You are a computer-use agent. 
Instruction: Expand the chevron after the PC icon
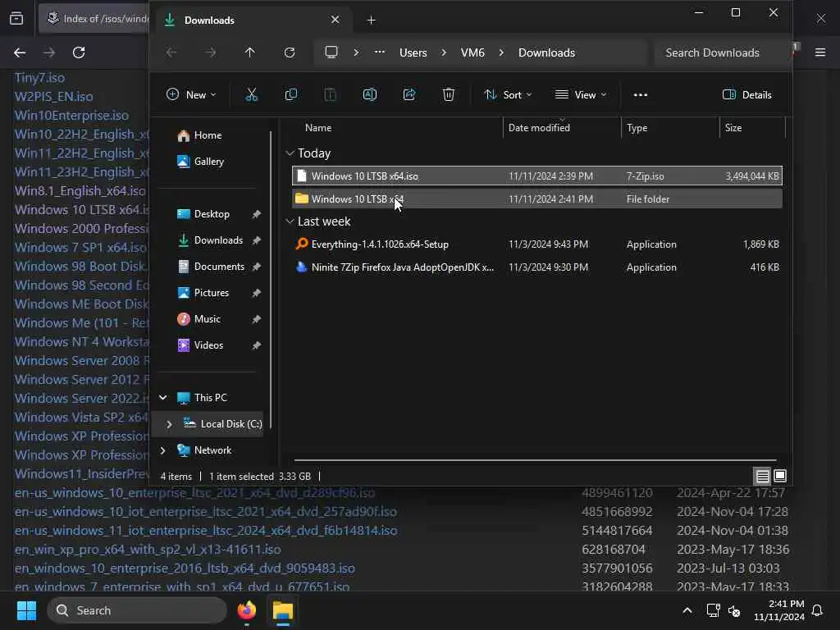pos(356,52)
